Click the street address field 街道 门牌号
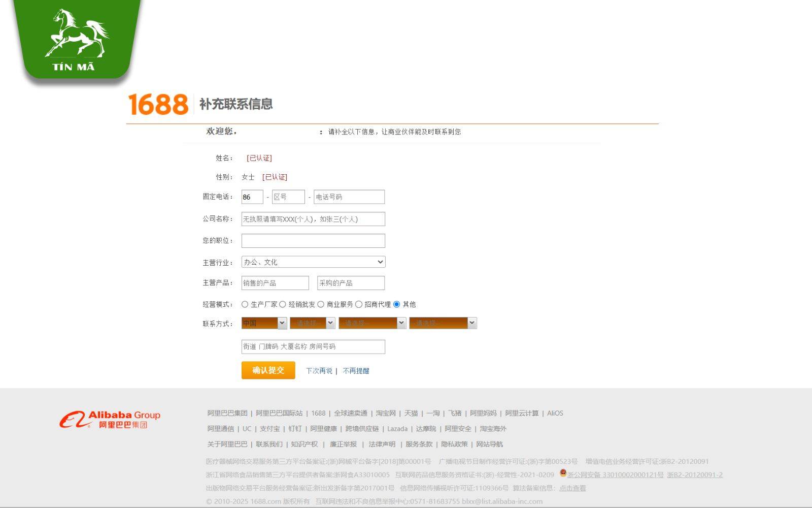812x508 pixels. click(313, 346)
